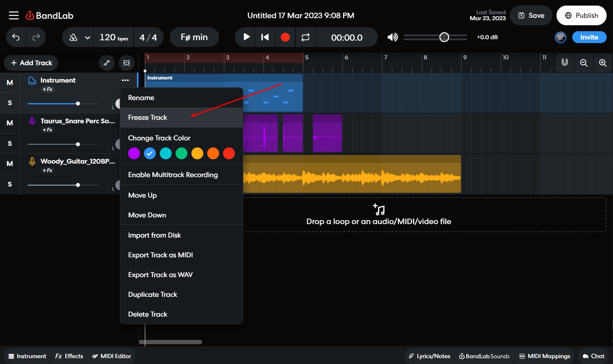The height and width of the screenshot is (364, 613).
Task: Click the Invite button
Action: [x=589, y=37]
